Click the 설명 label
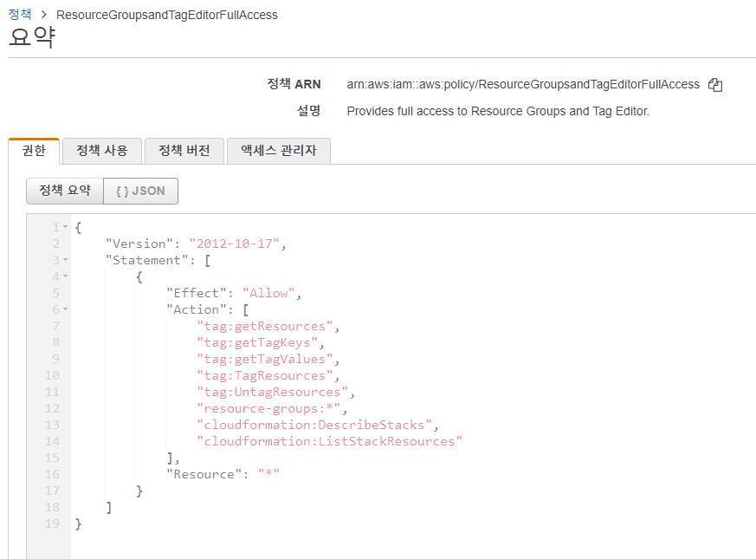Image resolution: width=756 pixels, height=559 pixels. pyautogui.click(x=308, y=111)
